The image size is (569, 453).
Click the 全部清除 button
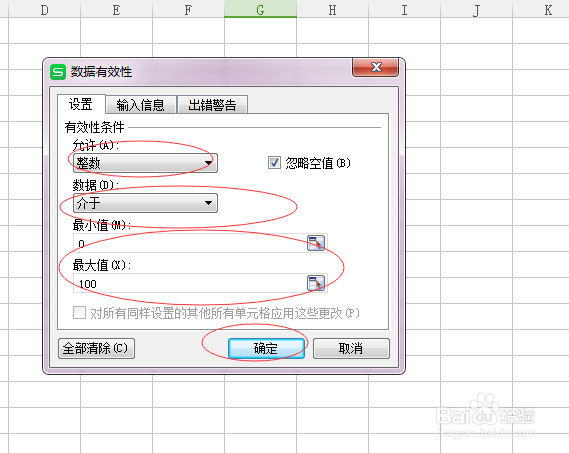point(96,348)
